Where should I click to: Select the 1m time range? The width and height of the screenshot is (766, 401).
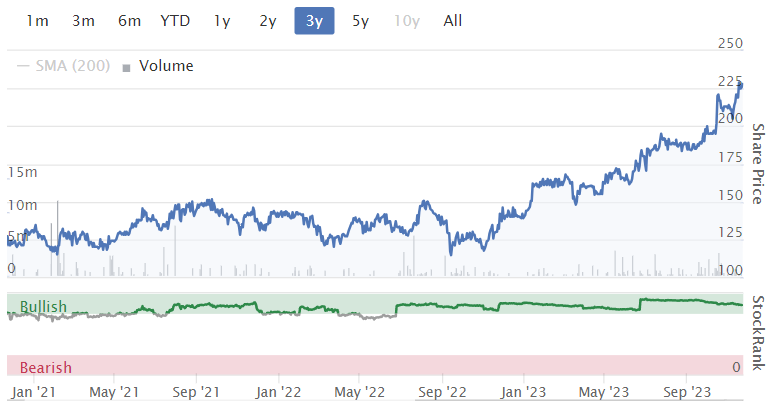tap(37, 21)
